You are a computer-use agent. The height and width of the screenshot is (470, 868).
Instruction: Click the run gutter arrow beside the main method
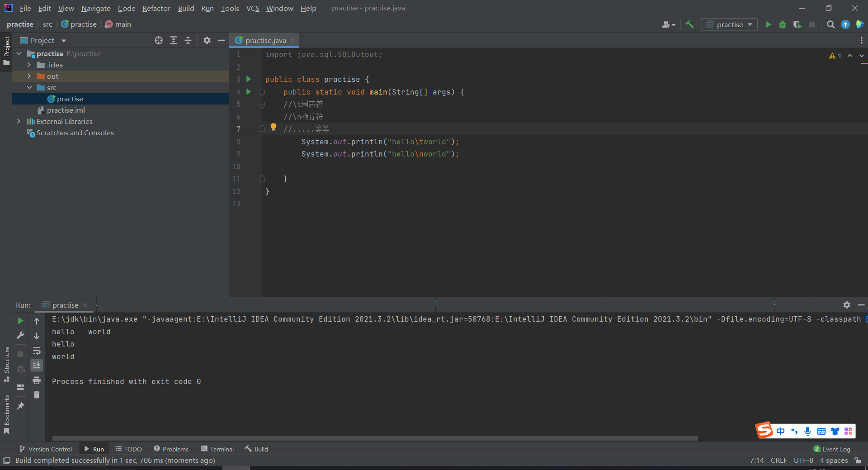[249, 92]
